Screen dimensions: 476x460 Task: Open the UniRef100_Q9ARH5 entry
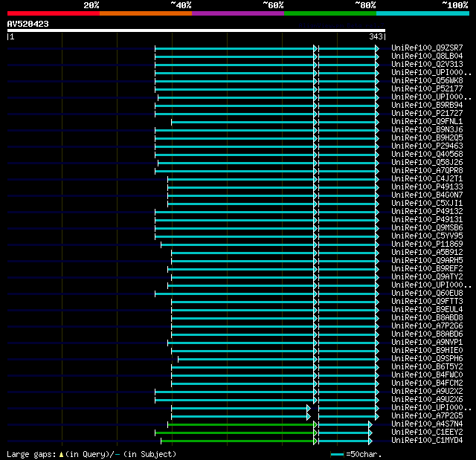tap(427, 261)
